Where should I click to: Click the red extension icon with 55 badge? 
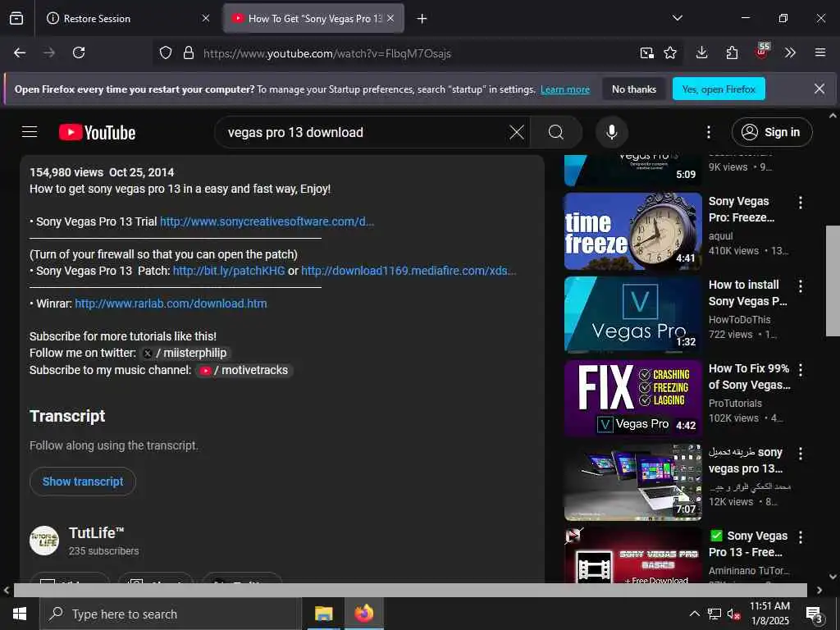762,52
